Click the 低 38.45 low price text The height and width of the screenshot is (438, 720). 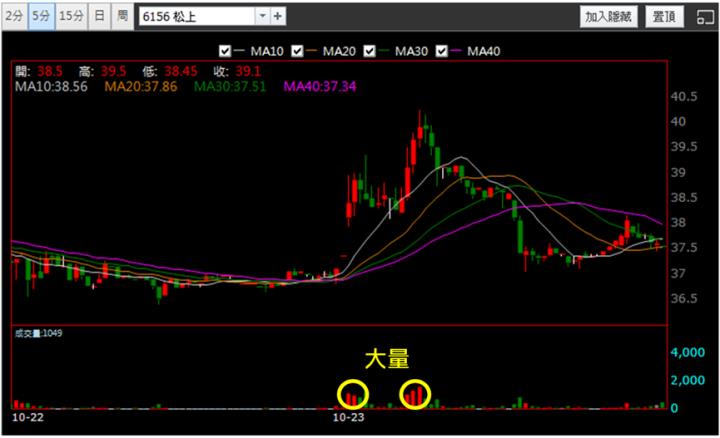[170, 71]
